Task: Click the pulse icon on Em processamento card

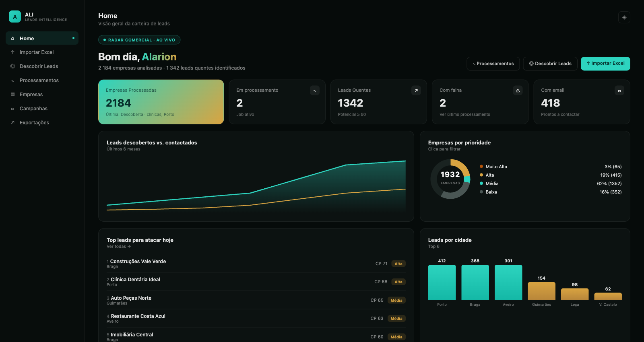Action: pyautogui.click(x=315, y=91)
